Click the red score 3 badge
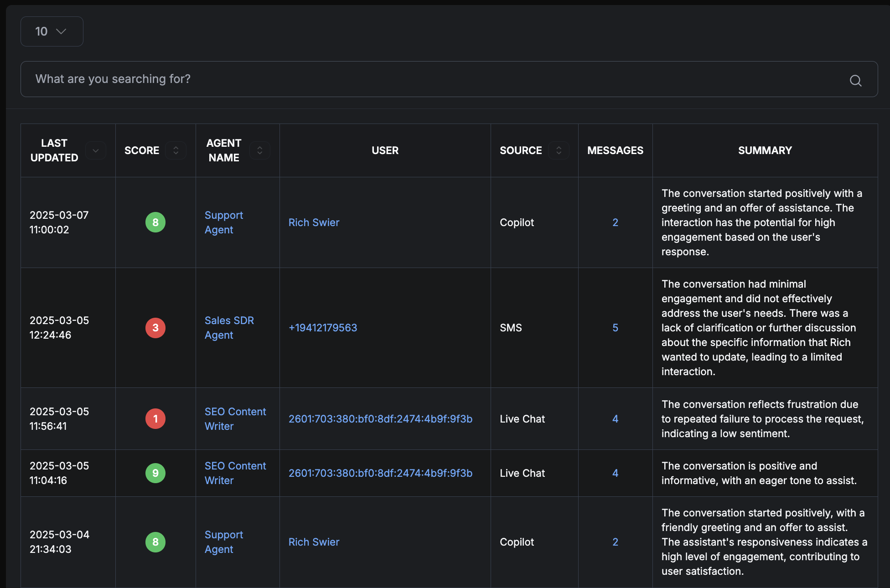Screen dimensions: 890x588 (155, 328)
